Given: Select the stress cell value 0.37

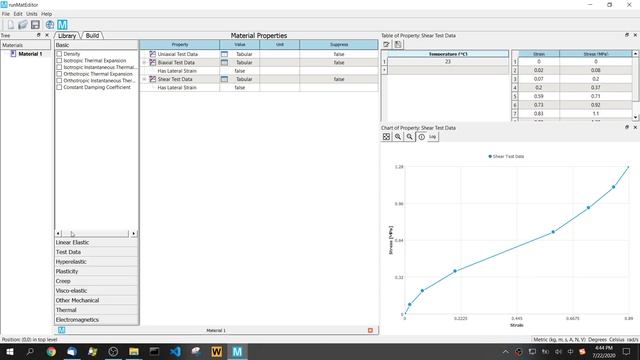Looking at the screenshot, I should point(596,88).
